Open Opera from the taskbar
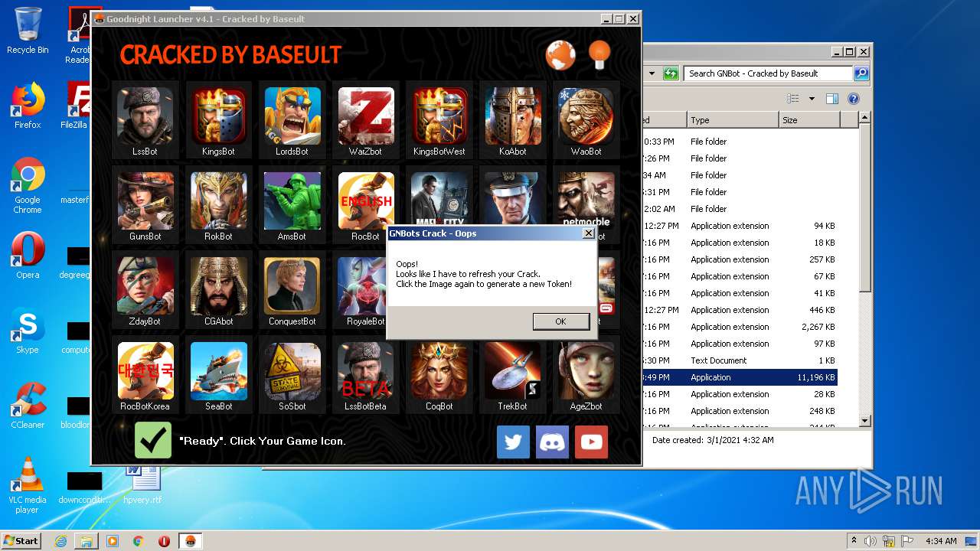980x551 pixels. click(164, 541)
